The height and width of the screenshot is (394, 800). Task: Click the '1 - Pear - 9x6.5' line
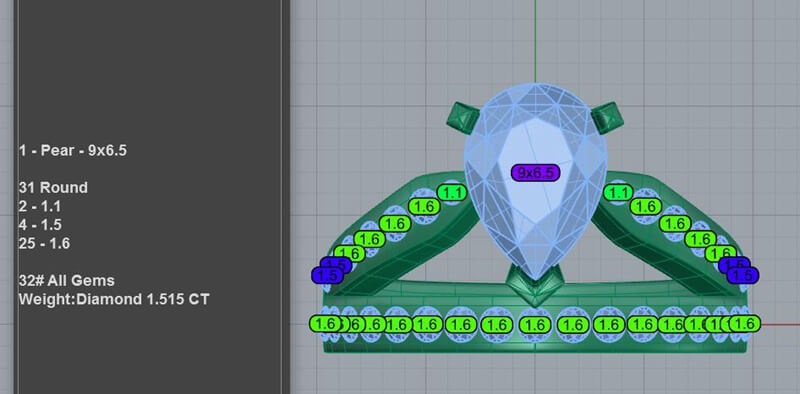(x=72, y=151)
